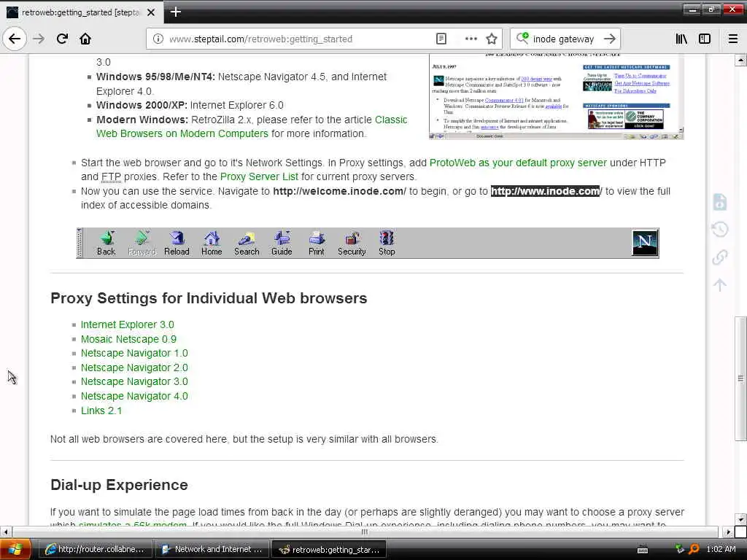Click Proxy Settings for Individual Web browsers heading
Image resolution: width=747 pixels, height=560 pixels.
[209, 298]
